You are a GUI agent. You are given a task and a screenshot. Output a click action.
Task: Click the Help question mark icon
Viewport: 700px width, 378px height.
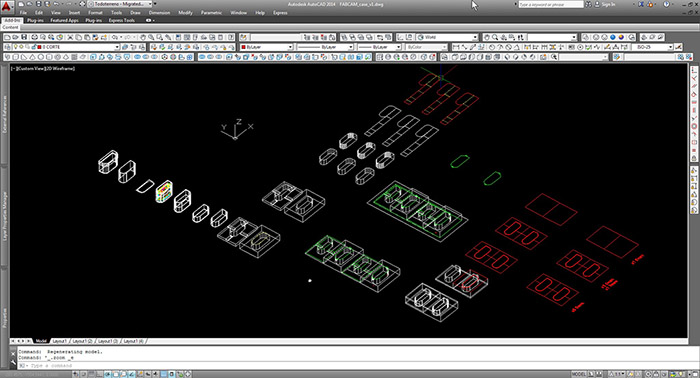(667, 4)
